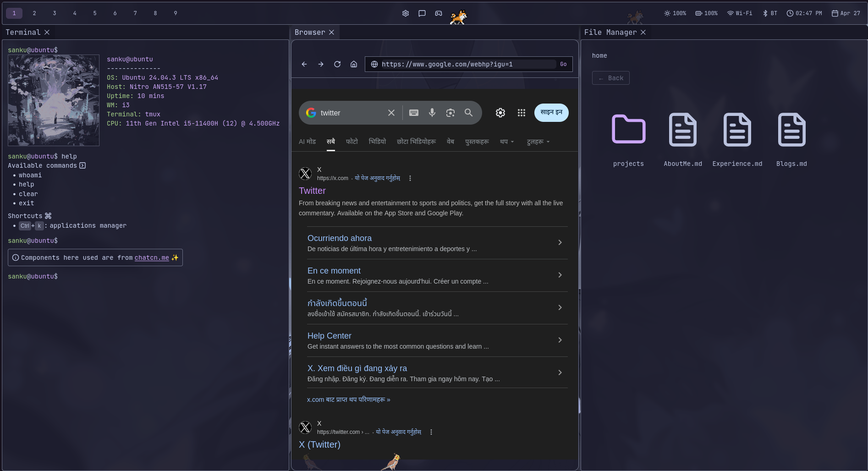Image resolution: width=868 pixels, height=471 pixels.
Task: Submit Google search with magnifier icon
Action: [x=468, y=113]
